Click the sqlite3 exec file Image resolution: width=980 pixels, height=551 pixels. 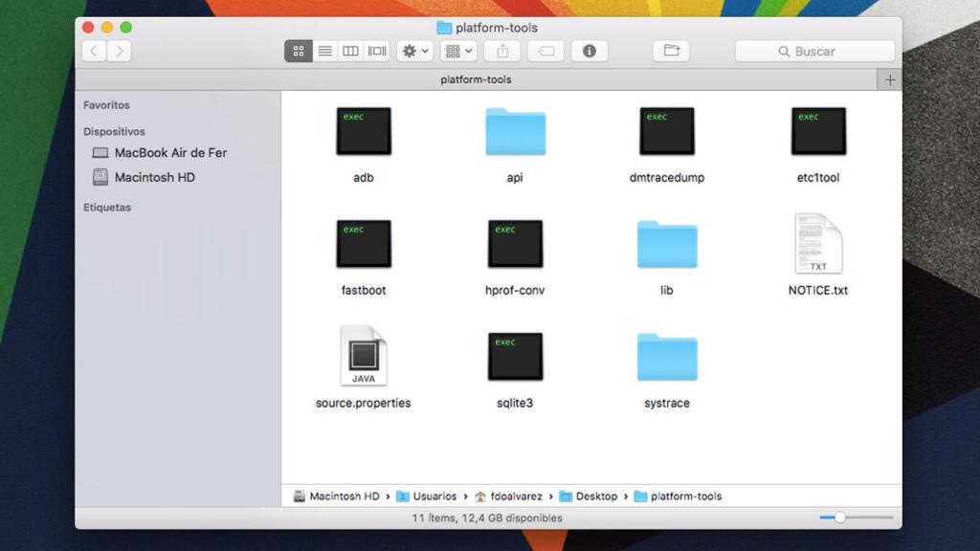(515, 357)
